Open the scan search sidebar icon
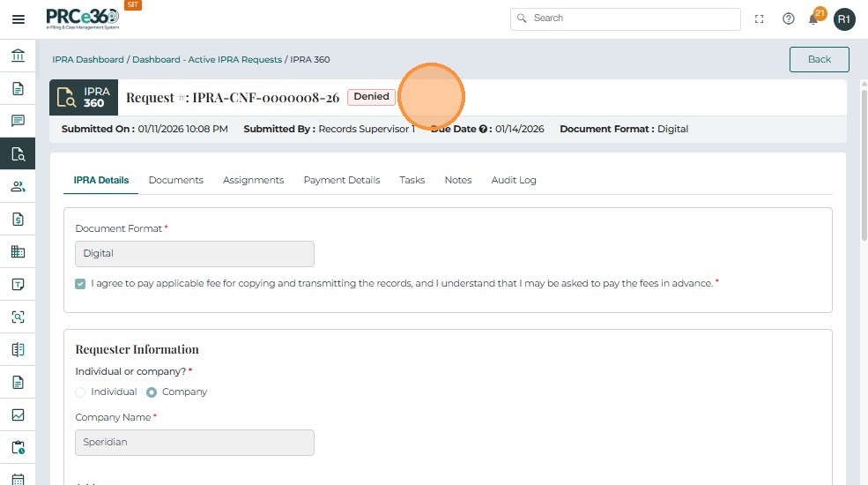This screenshot has width=868, height=485. pyautogui.click(x=18, y=317)
